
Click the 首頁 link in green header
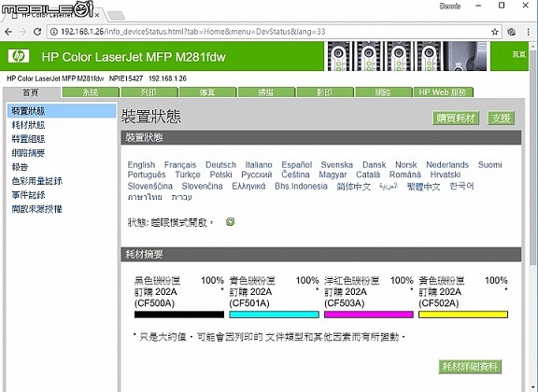point(518,54)
